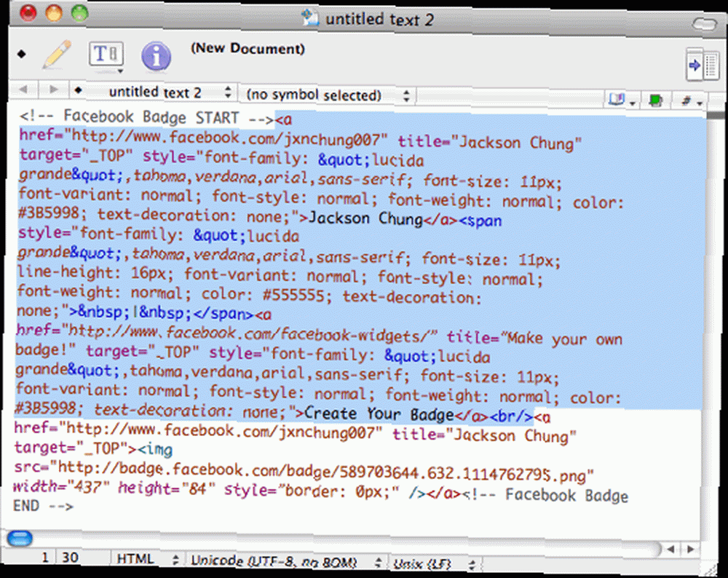The image size is (728, 578).
Task: Click the blue horizontal scrollbar thumb
Action: point(20,539)
